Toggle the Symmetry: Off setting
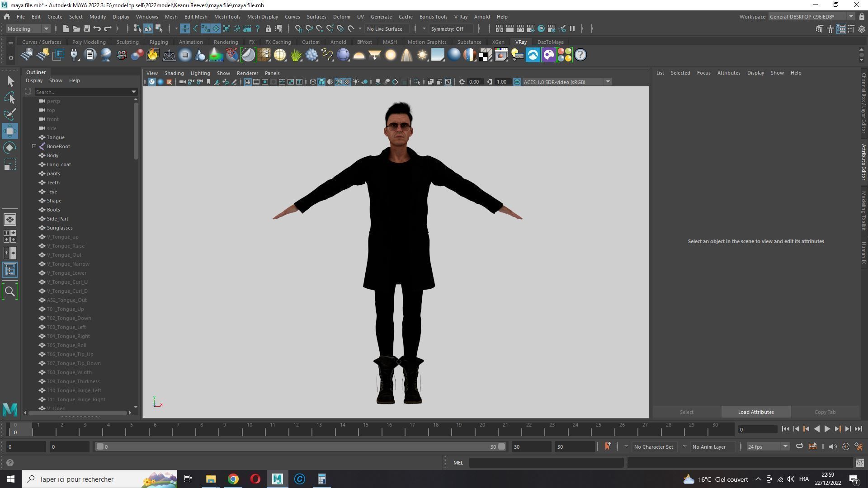 click(450, 28)
